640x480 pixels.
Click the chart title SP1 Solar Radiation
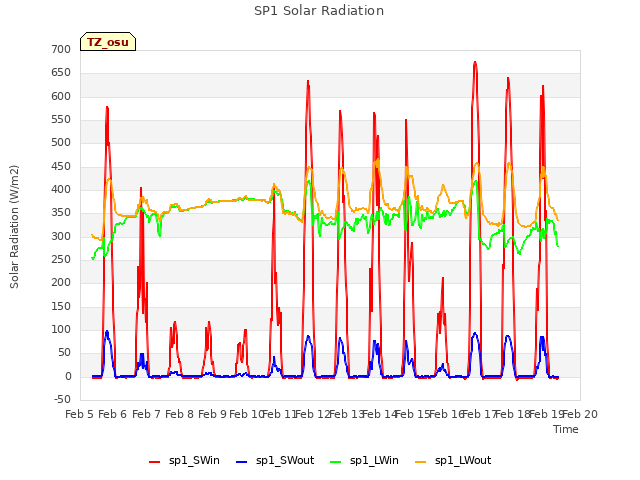point(319,11)
